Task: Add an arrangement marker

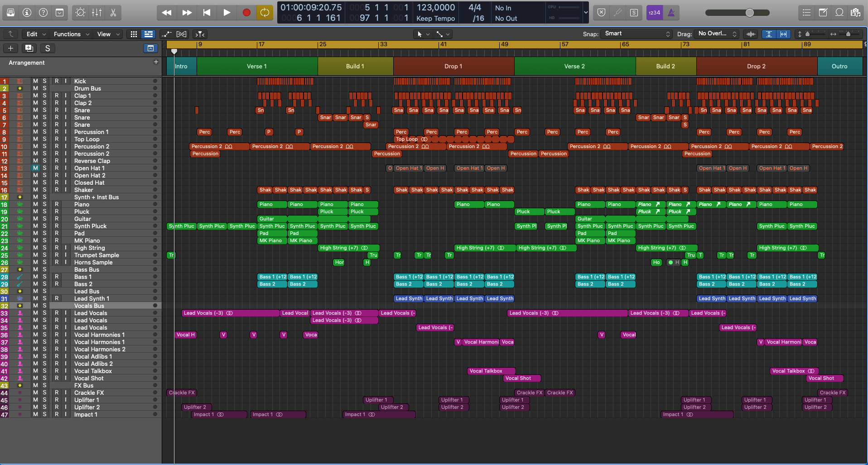Action: pos(156,62)
